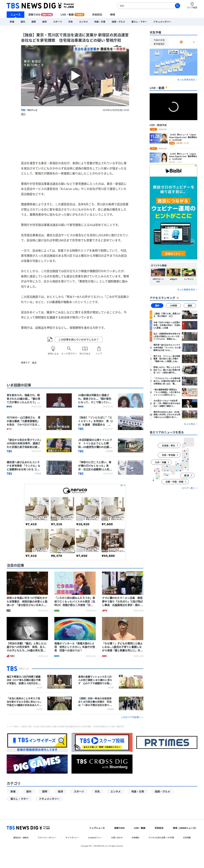
Task: Open footer お問い合わせ link
Action: pyautogui.click(x=117, y=837)
